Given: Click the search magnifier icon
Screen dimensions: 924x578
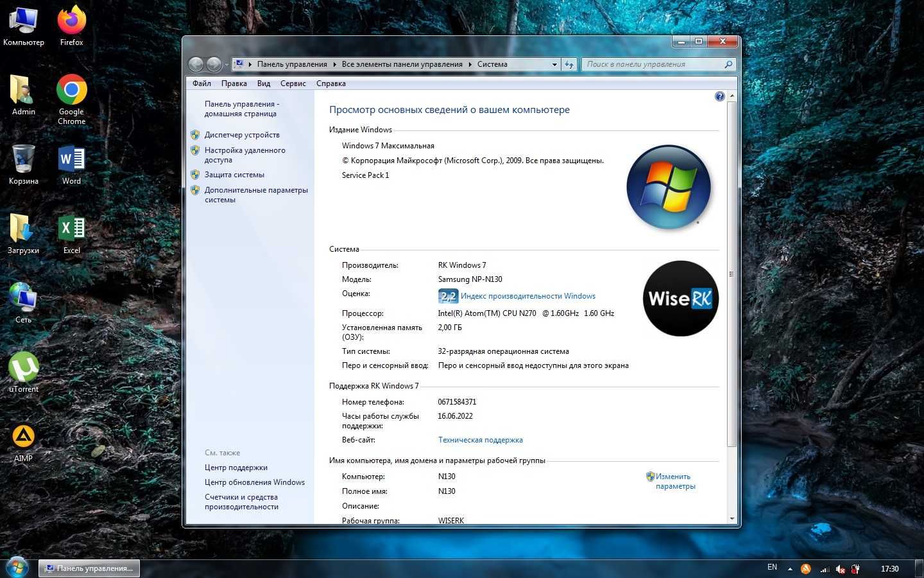Looking at the screenshot, I should pos(728,64).
